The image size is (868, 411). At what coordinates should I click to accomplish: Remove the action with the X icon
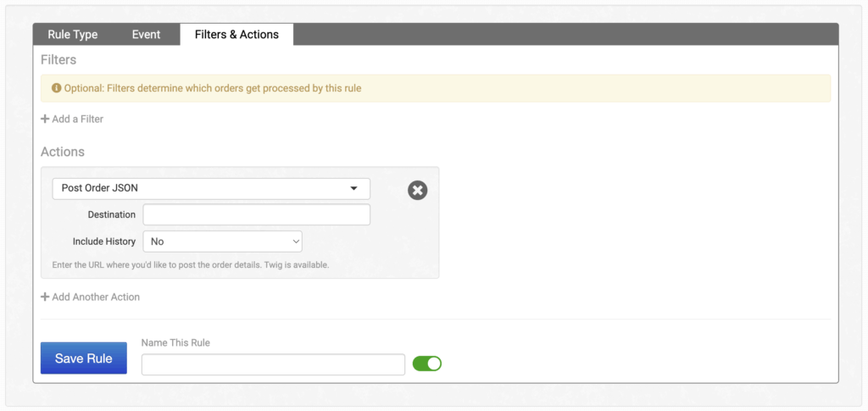point(417,190)
